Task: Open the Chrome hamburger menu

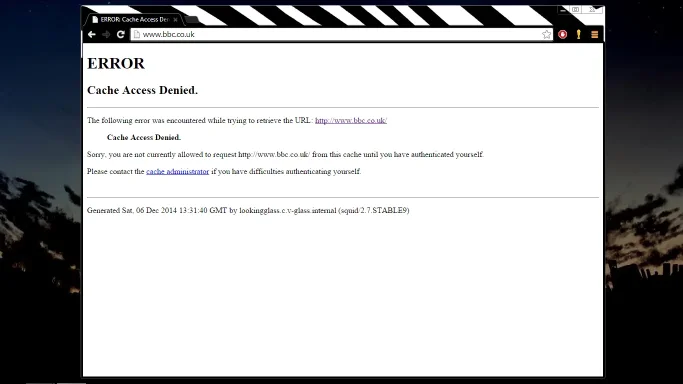Action: click(x=595, y=34)
